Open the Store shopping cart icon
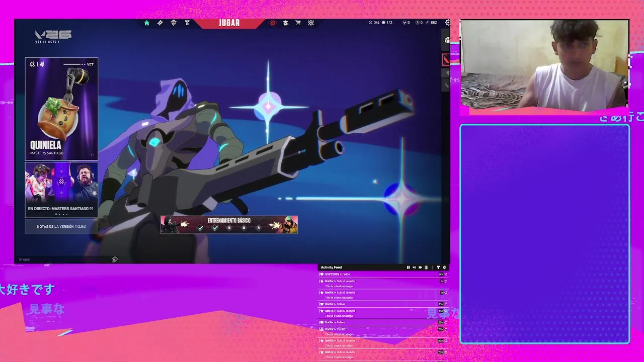This screenshot has width=644, height=362. pos(298,23)
